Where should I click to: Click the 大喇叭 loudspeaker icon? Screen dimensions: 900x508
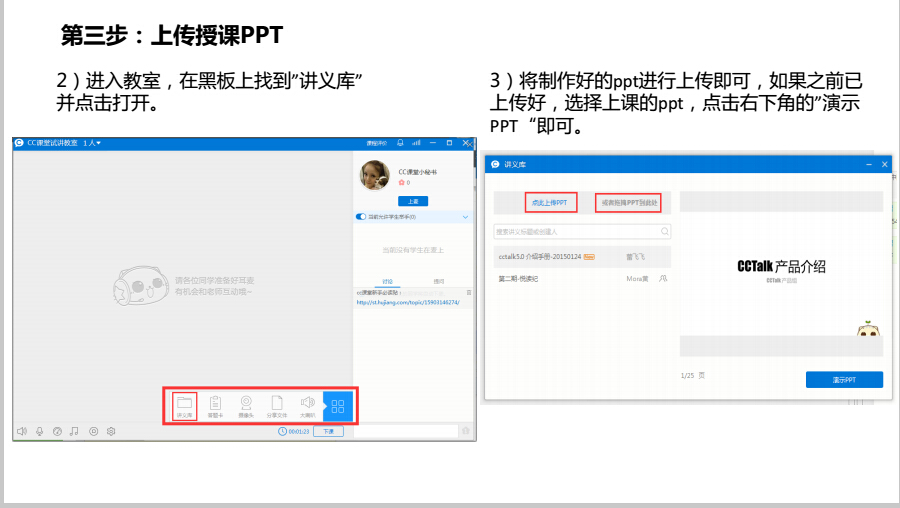pos(308,405)
